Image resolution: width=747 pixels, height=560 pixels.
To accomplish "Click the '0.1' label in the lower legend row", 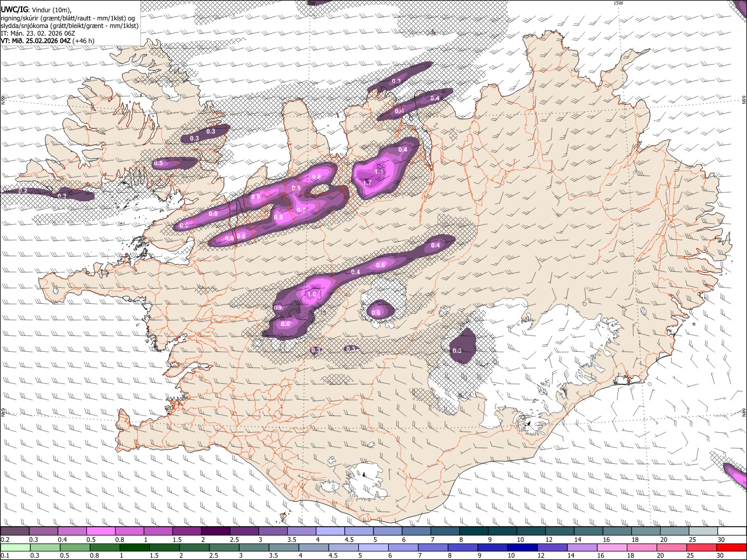I will tap(5, 555).
